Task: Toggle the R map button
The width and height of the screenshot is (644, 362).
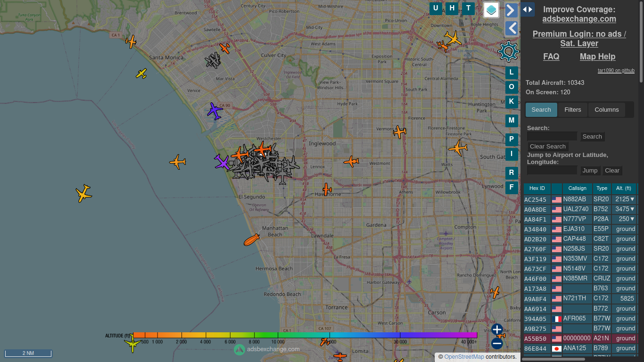Action: point(512,173)
